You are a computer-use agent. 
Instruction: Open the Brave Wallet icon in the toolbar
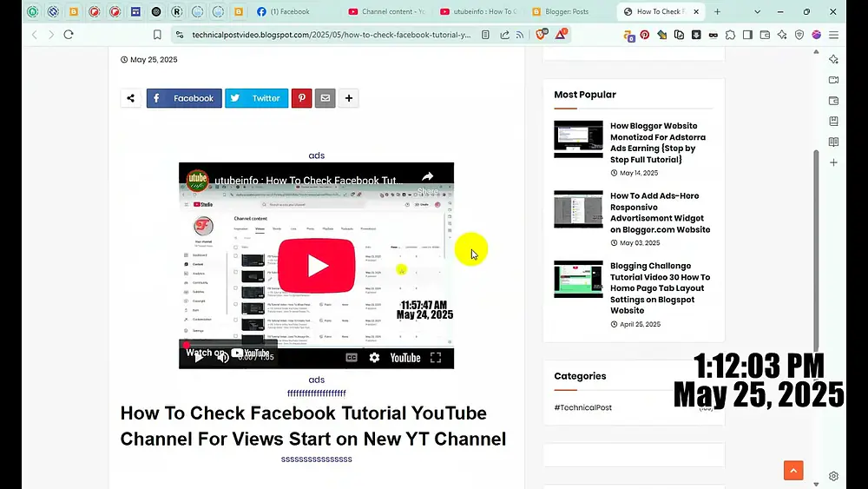(765, 35)
